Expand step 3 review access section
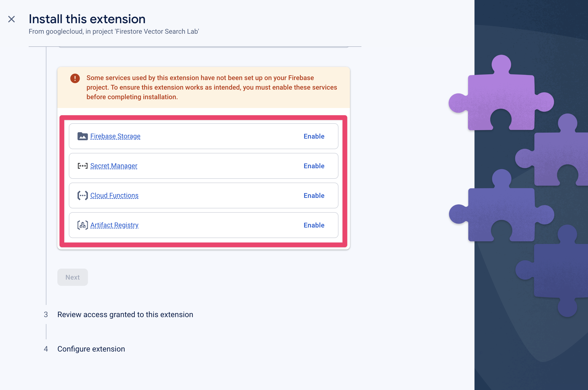 (125, 314)
